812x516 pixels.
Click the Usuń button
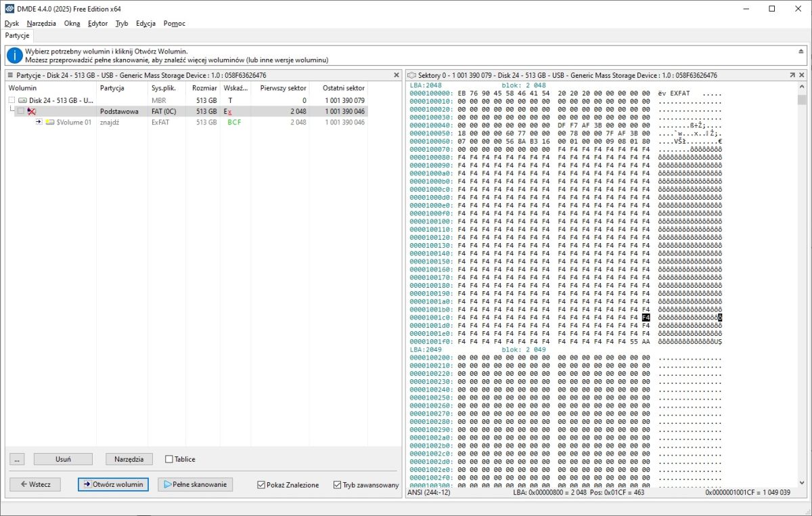point(63,459)
